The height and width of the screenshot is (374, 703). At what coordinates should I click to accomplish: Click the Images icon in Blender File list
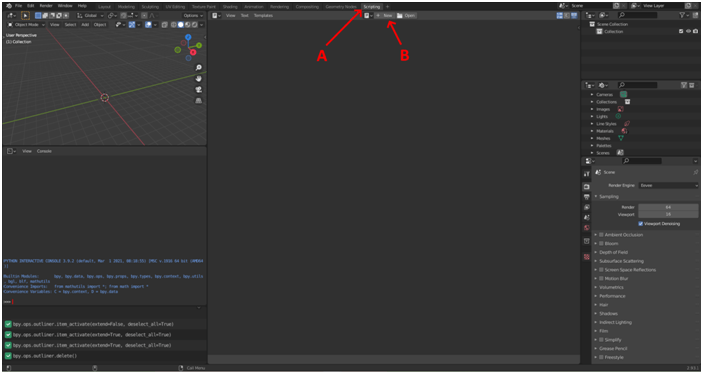tap(621, 109)
